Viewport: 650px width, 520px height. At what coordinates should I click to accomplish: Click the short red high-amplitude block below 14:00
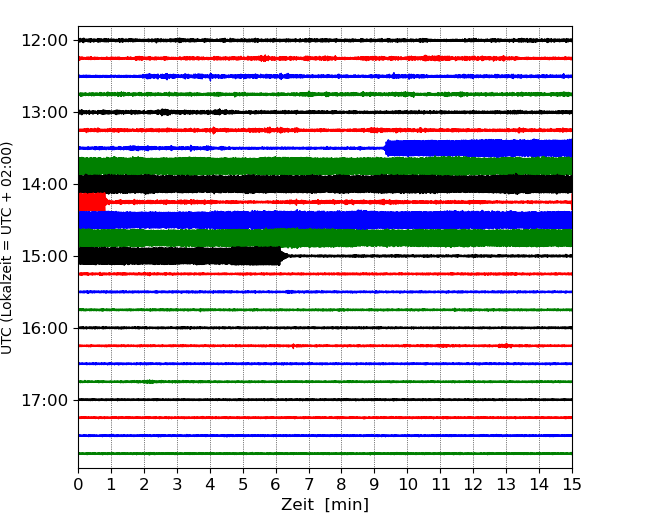pos(92,202)
